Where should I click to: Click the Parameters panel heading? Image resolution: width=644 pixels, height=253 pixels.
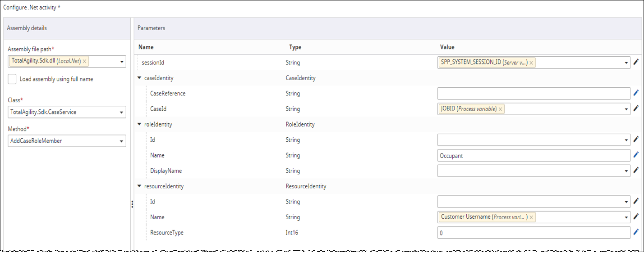pos(151,28)
